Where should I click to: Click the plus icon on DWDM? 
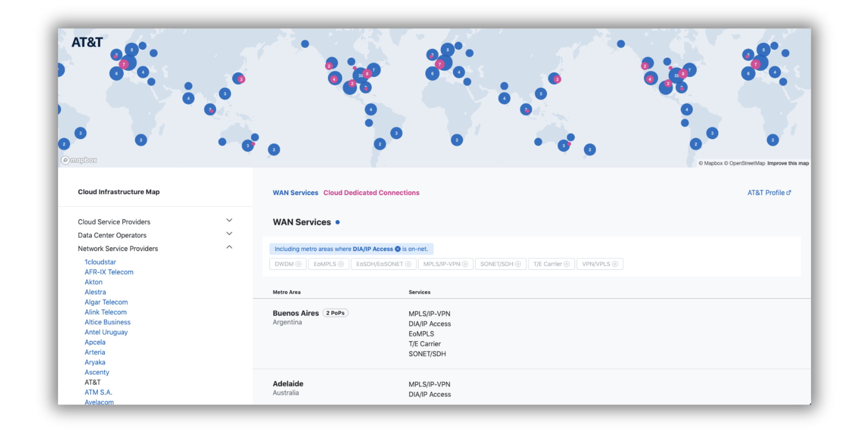pos(298,264)
